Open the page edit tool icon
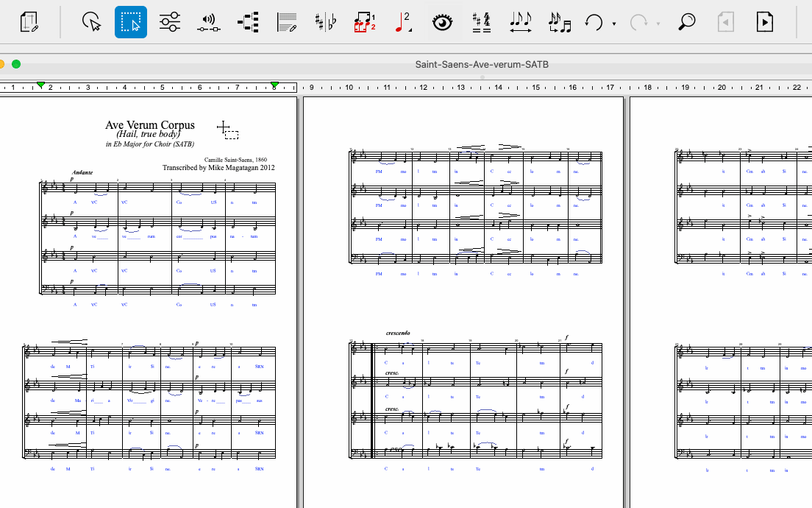The width and height of the screenshot is (812, 508). [x=29, y=22]
